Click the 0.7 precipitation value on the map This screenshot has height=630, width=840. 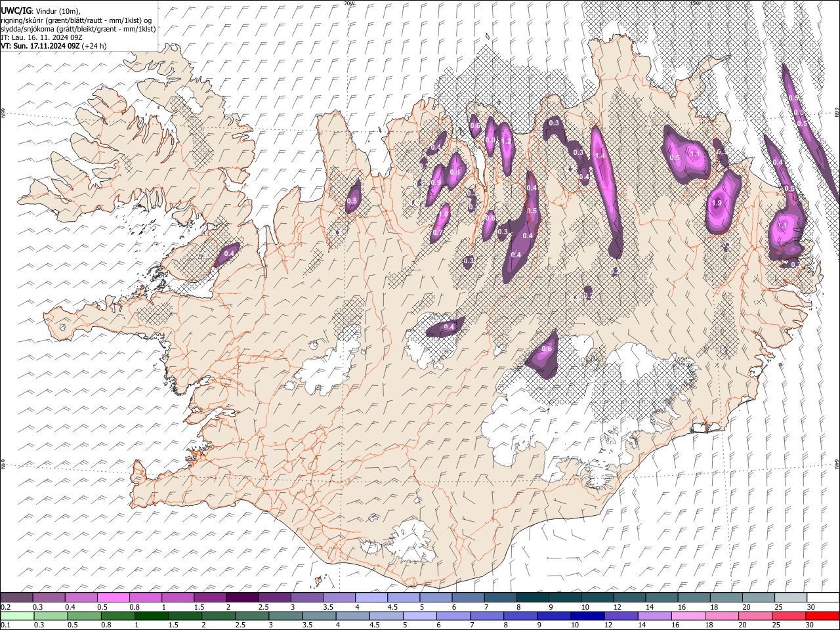(x=438, y=232)
